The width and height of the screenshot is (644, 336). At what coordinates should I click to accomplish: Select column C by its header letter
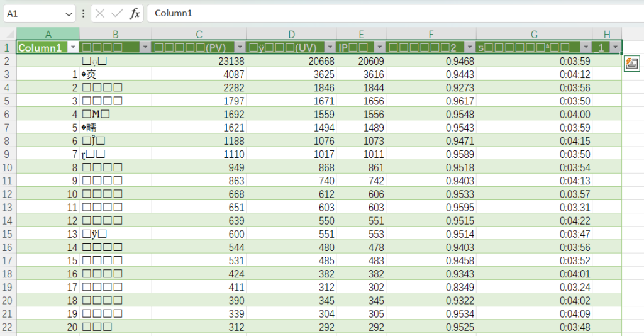point(199,34)
